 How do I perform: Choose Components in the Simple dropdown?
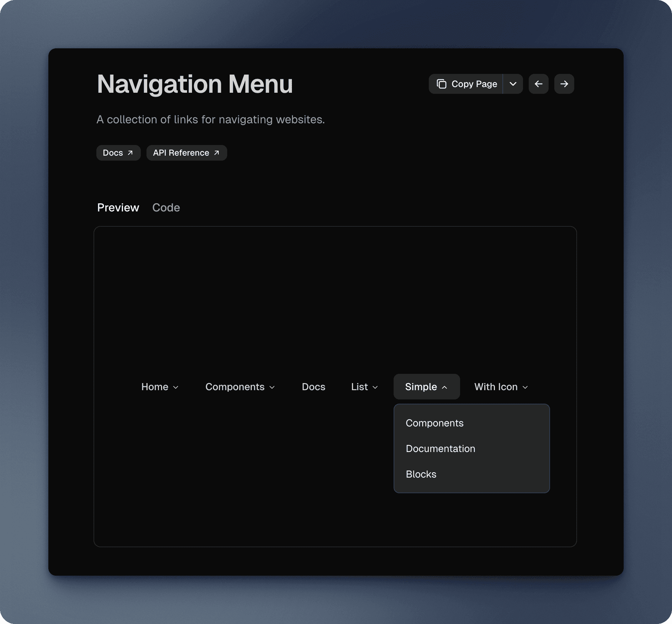tap(434, 423)
